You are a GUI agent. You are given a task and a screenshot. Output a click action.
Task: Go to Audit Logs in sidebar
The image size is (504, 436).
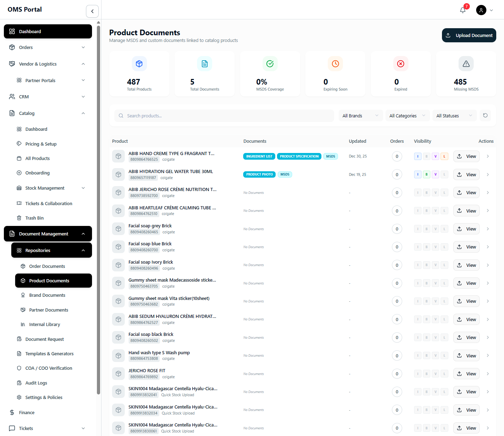click(36, 383)
